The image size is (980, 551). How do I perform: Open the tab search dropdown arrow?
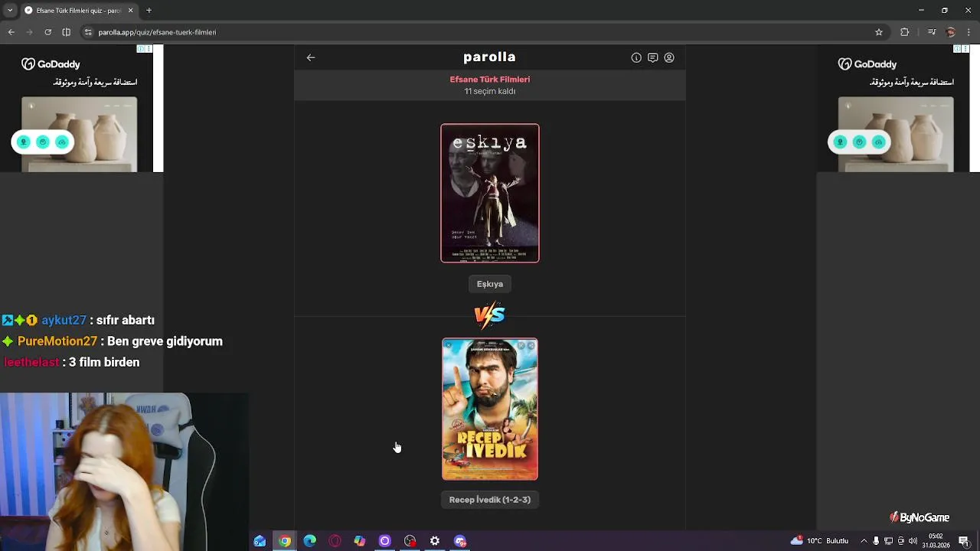[10, 10]
